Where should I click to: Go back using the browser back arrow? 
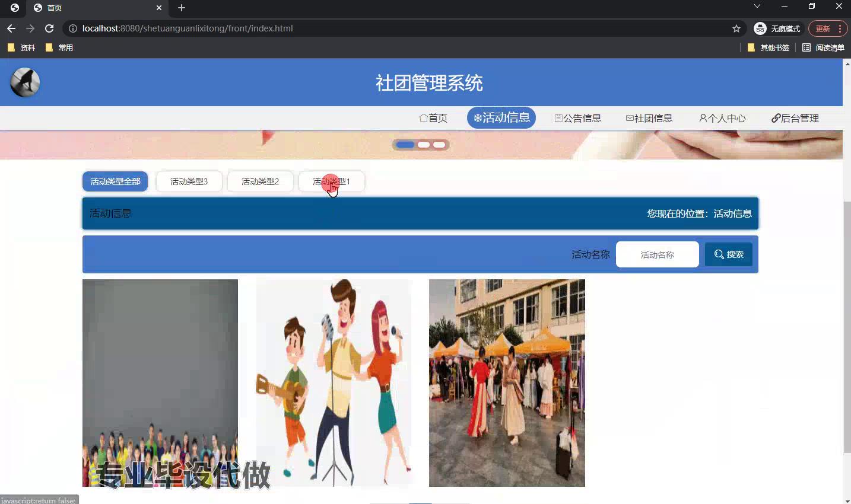point(11,28)
